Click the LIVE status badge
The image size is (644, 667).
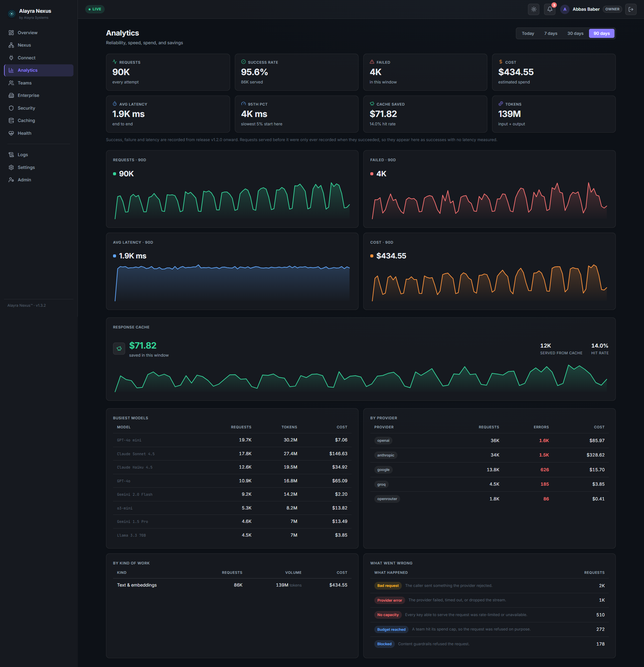tap(95, 9)
